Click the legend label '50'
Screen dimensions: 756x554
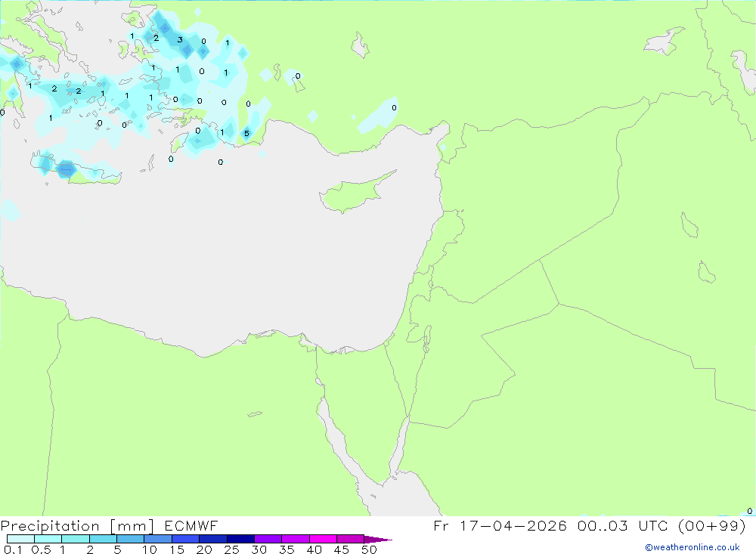[369, 549]
